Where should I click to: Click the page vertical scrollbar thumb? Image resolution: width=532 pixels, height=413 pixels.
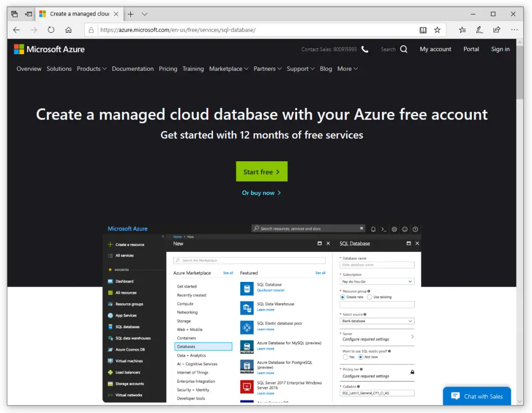[520, 73]
